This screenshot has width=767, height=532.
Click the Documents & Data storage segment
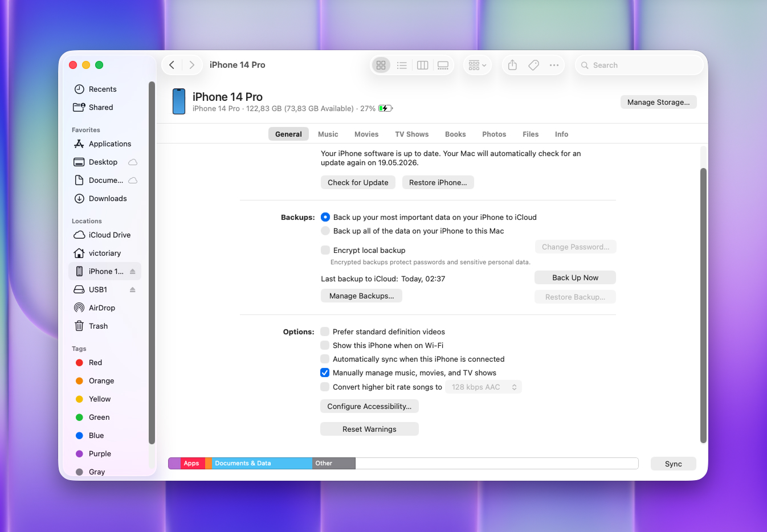(262, 463)
